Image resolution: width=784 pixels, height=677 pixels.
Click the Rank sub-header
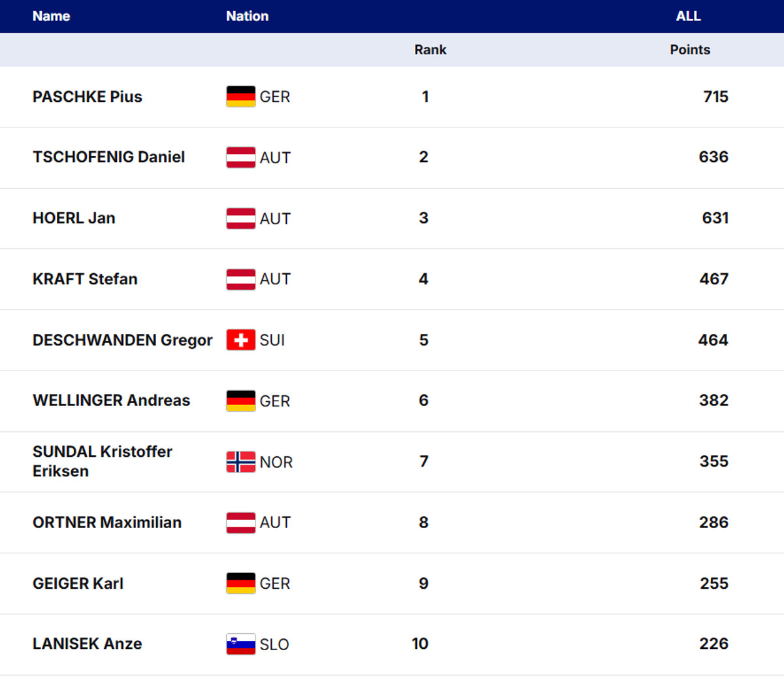[x=430, y=50]
